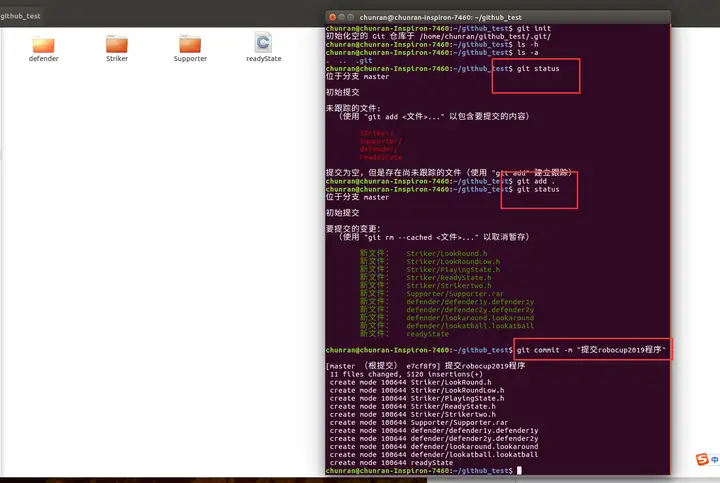The image size is (720, 483).
Task: Click 'create mode 100644 readyState' line
Action: (x=391, y=463)
